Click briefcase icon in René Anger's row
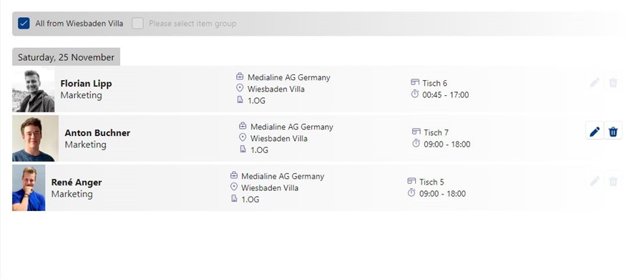The height and width of the screenshot is (279, 644). tap(234, 175)
